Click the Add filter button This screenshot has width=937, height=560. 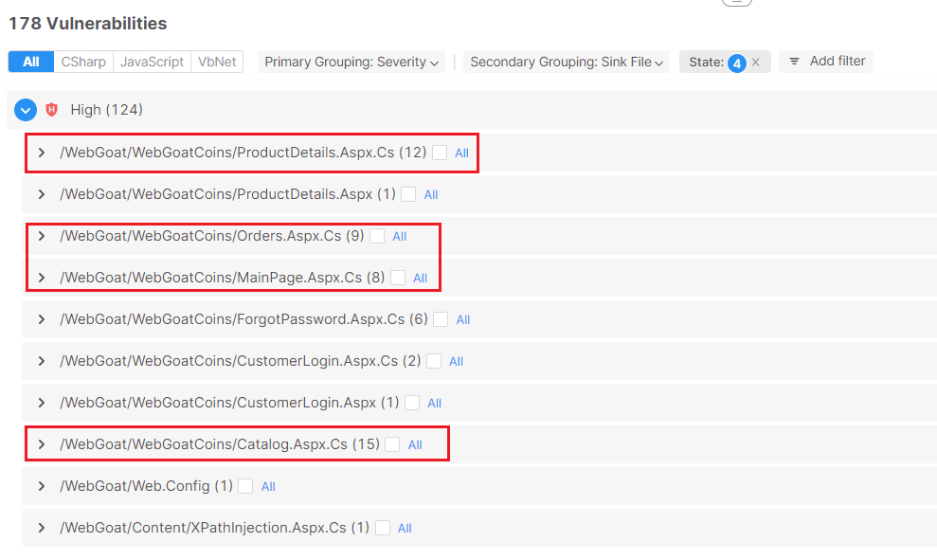coord(826,62)
